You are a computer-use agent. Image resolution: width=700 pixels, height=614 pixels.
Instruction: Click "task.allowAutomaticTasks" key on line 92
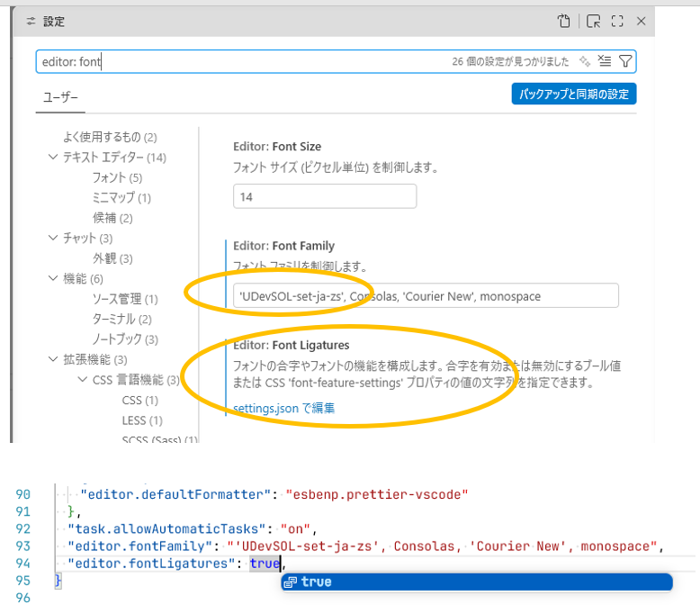point(166,529)
